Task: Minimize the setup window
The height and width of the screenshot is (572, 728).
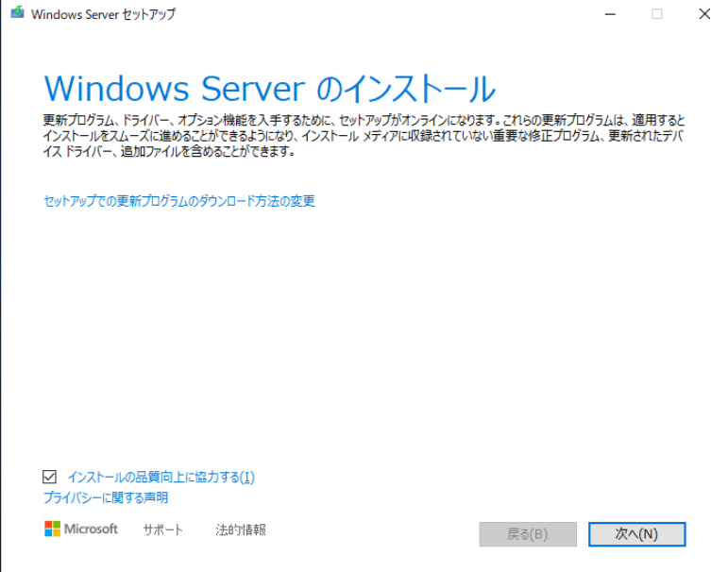Action: (610, 14)
